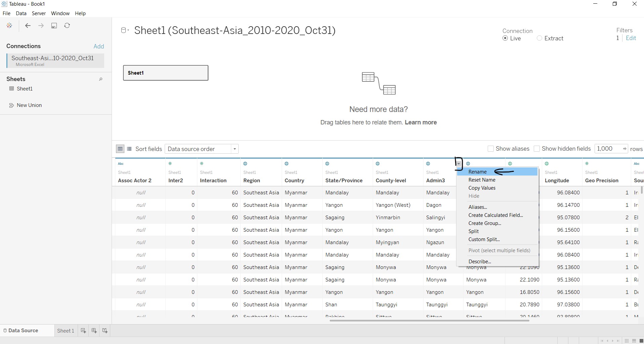The width and height of the screenshot is (644, 344).
Task: Click Add link next to Connections
Action: pyautogui.click(x=98, y=46)
